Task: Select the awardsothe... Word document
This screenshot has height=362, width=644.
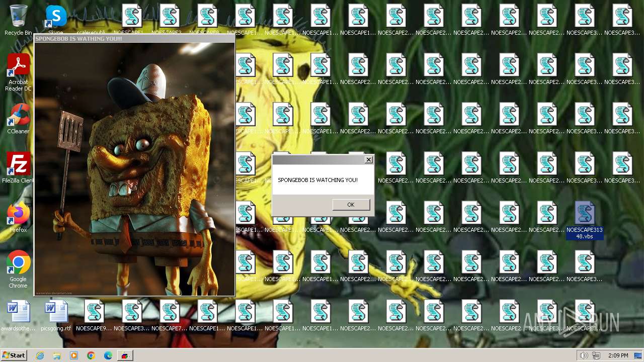Action: [x=18, y=316]
